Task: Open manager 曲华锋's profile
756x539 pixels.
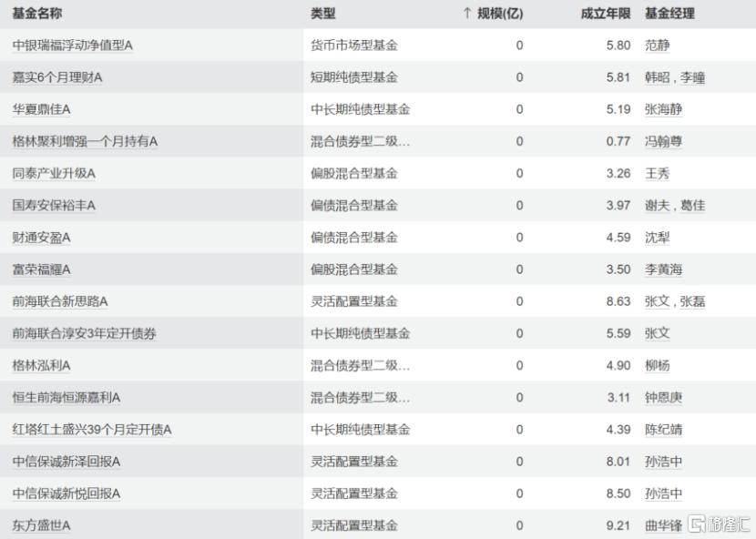Action: 663,525
